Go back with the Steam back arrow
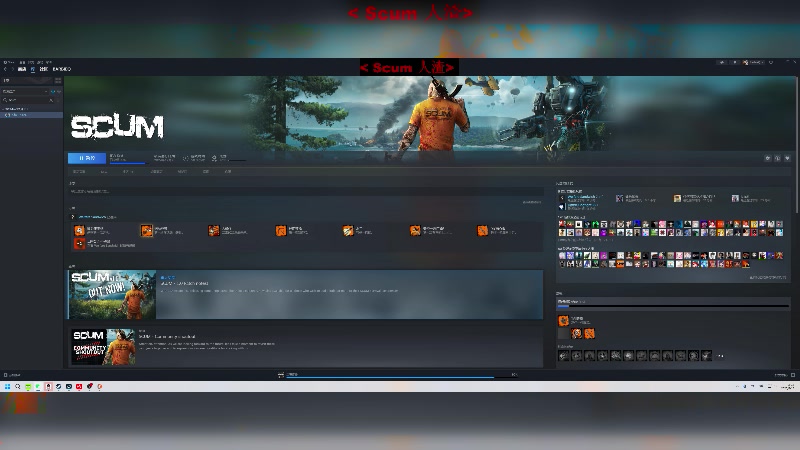The width and height of the screenshot is (800, 450). (5, 69)
